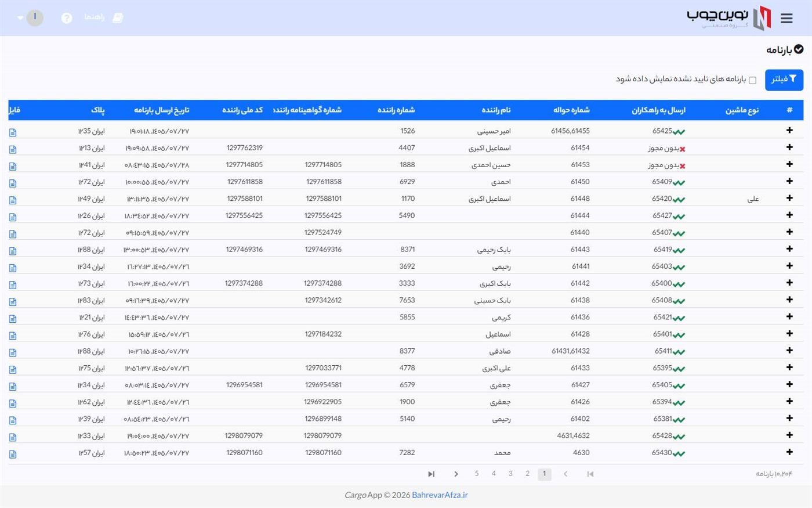Click the بدون مجوز status for 61454
Image resolution: width=812 pixels, height=508 pixels.
point(666,148)
